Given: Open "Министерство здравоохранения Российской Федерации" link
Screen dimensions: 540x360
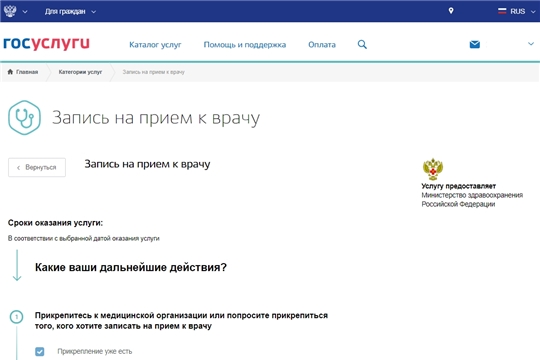Looking at the screenshot, I should pos(472,199).
